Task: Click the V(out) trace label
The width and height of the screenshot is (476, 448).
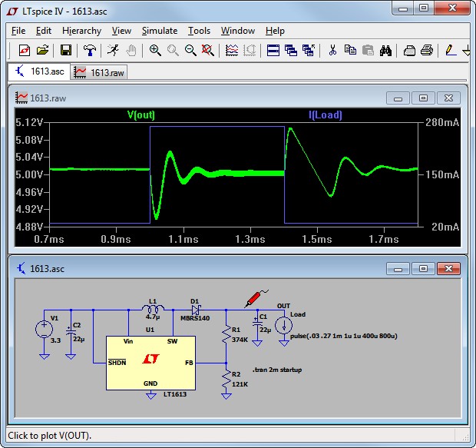Action: (140, 115)
